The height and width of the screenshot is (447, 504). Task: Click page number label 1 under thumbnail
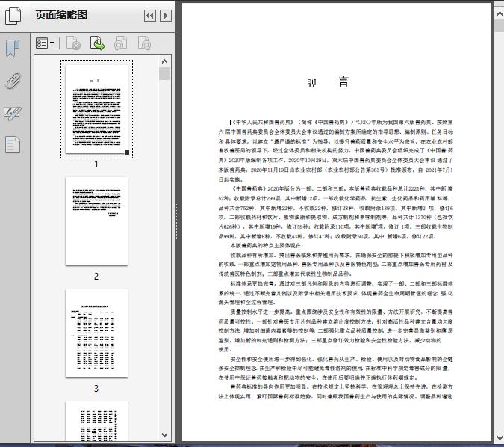point(96,164)
